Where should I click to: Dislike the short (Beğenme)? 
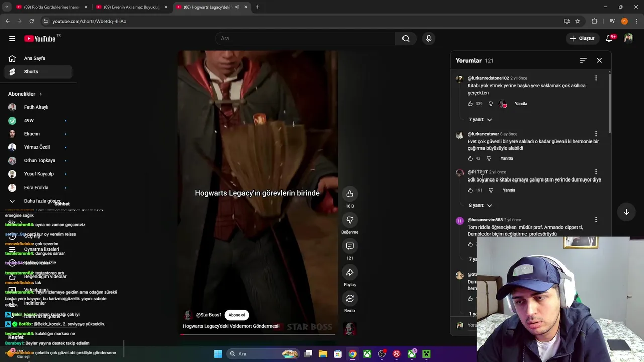[x=350, y=220]
